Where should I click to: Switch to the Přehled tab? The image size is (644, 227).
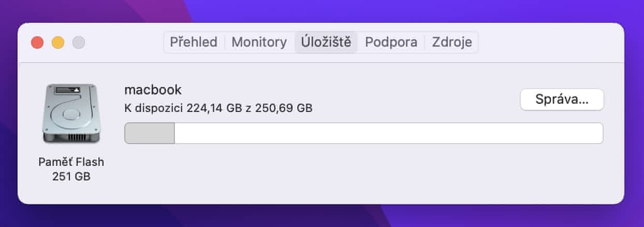(x=194, y=42)
